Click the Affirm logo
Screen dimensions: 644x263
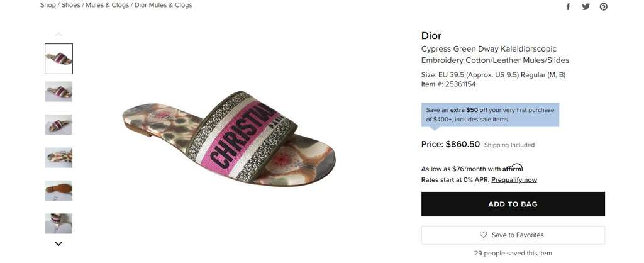[513, 167]
